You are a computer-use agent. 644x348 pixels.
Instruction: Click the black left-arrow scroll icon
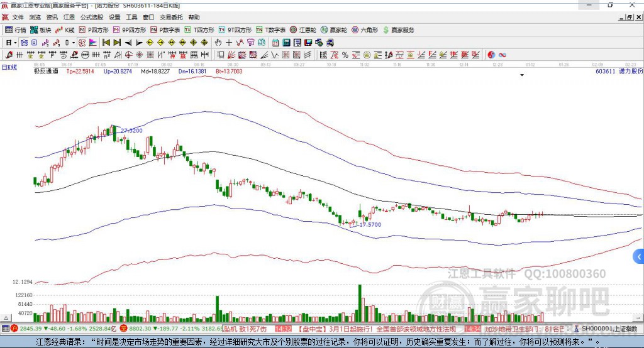click(128, 43)
